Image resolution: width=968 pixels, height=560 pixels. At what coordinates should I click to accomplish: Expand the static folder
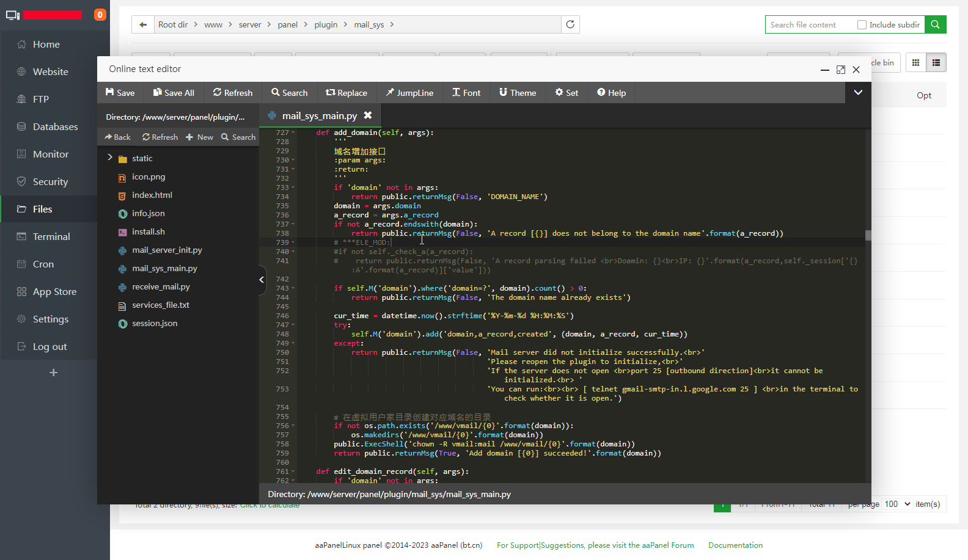110,158
